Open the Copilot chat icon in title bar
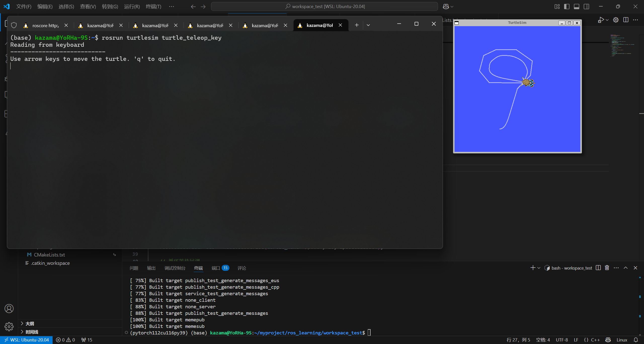This screenshot has height=344, width=644. click(x=446, y=7)
